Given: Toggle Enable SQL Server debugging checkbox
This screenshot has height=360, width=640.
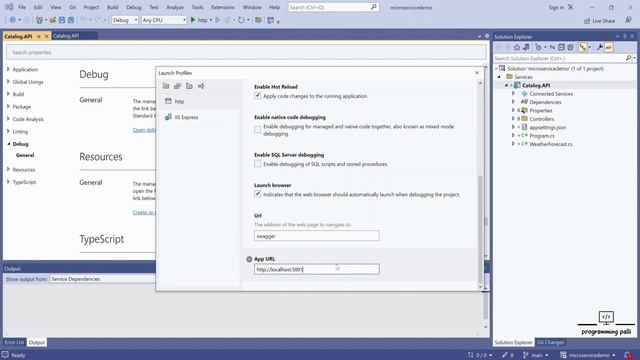Looking at the screenshot, I should tap(258, 164).
